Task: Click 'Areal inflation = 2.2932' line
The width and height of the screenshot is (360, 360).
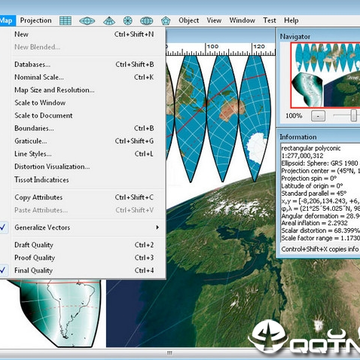Action: click(x=314, y=223)
